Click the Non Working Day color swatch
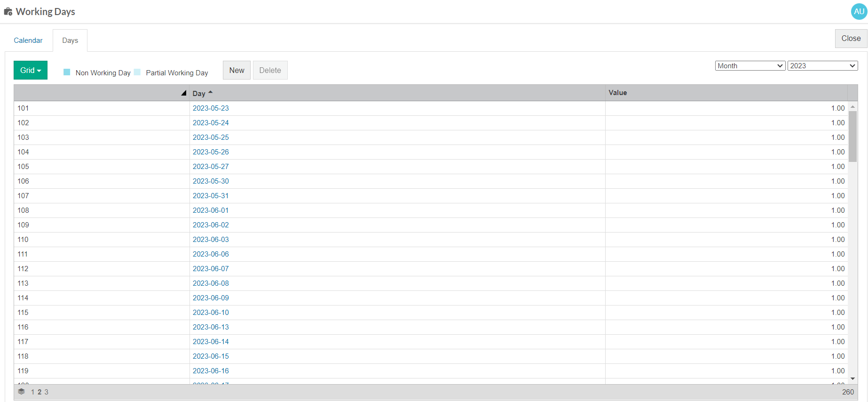 pos(67,72)
